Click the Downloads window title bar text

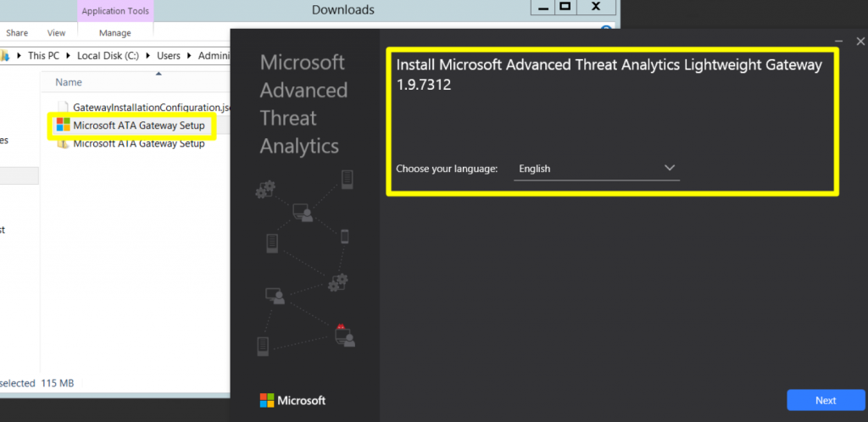(343, 10)
